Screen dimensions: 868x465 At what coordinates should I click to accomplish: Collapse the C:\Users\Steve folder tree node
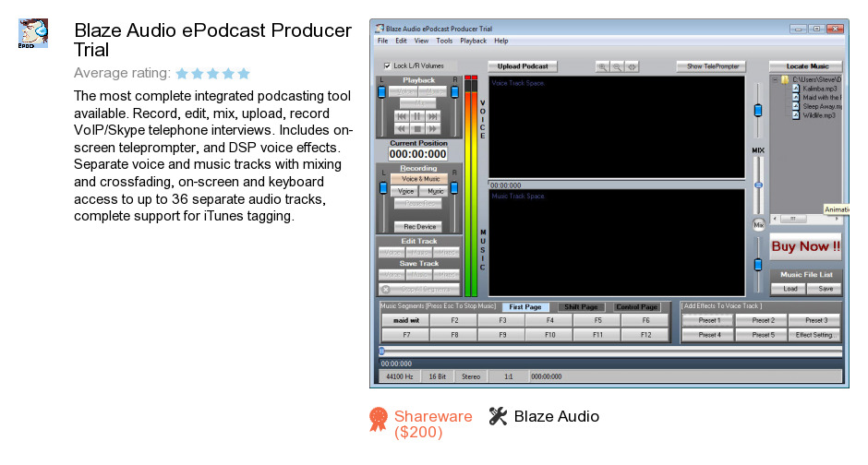click(775, 79)
